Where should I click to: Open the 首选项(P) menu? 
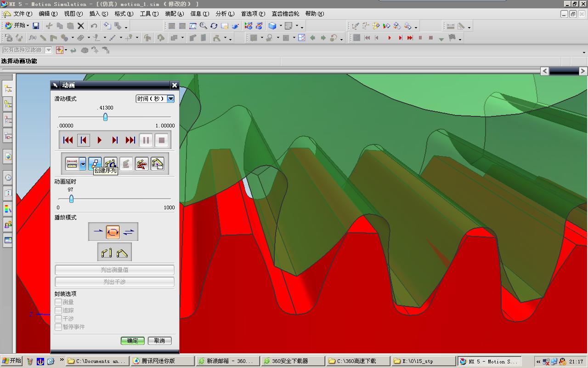[x=253, y=14]
